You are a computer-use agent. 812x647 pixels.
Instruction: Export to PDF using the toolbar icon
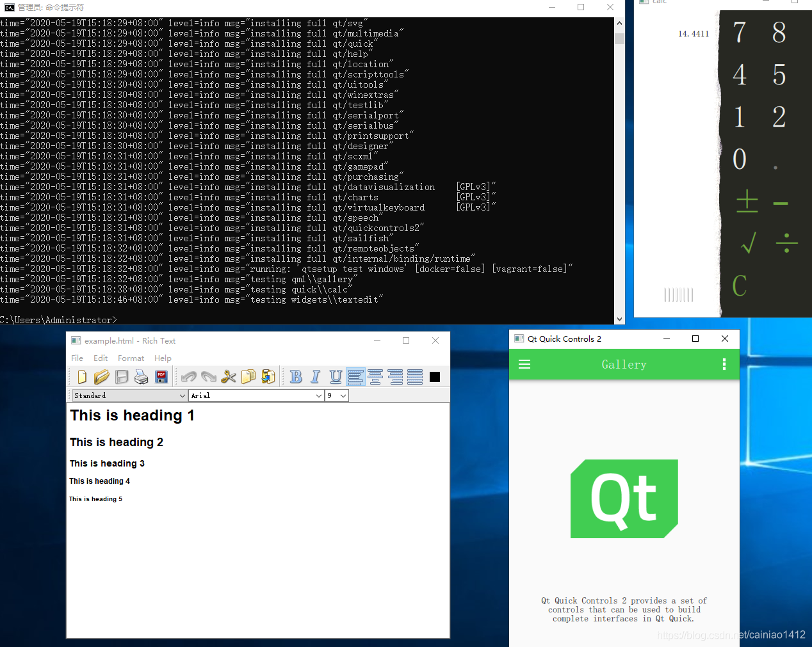coord(161,377)
